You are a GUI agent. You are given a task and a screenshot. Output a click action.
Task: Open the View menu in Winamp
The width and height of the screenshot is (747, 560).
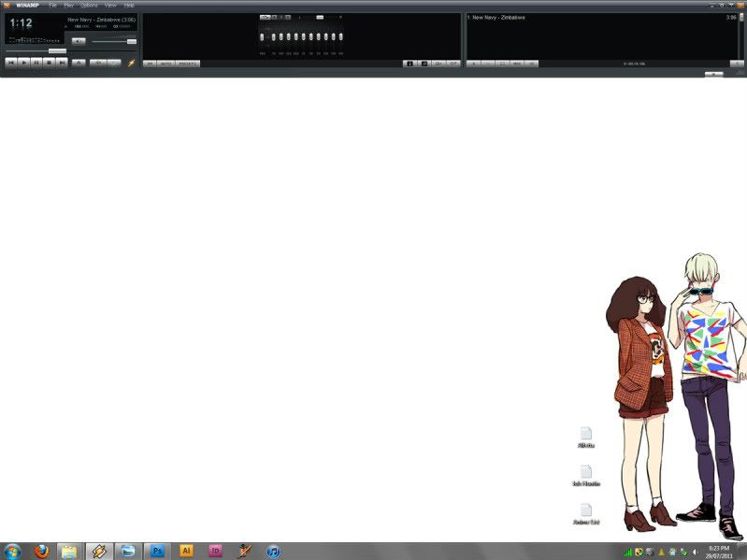110,6
